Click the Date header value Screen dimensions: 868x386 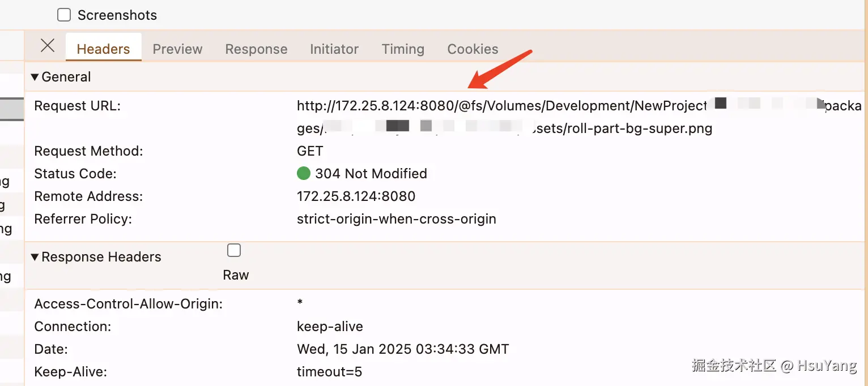point(403,349)
